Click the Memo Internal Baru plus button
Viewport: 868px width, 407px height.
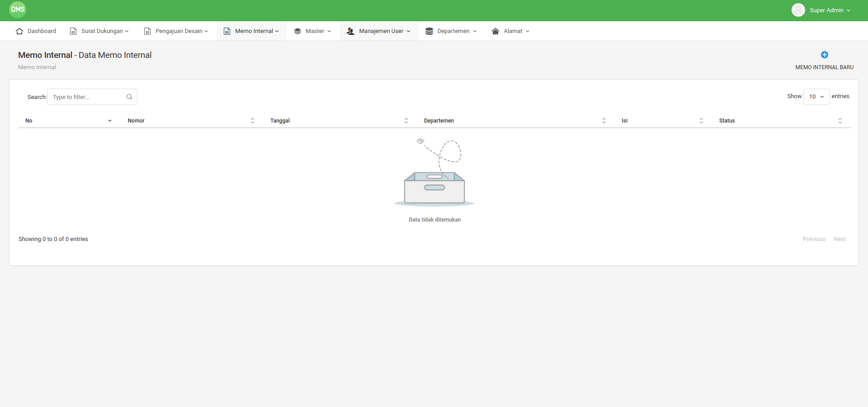(x=824, y=55)
